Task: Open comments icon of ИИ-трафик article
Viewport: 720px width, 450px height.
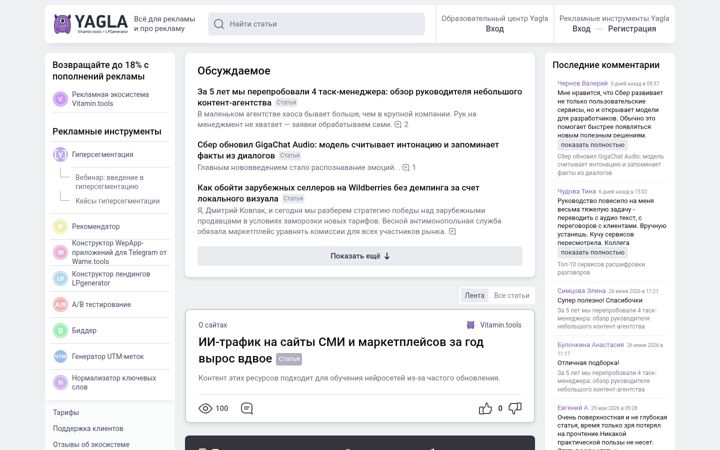Action: 247,408
